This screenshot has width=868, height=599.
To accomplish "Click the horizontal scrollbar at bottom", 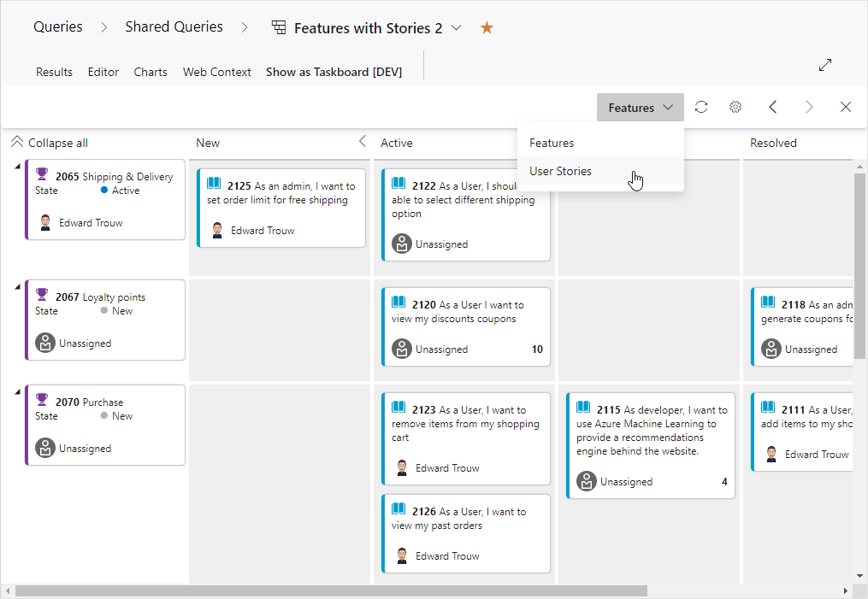I will [x=331, y=591].
